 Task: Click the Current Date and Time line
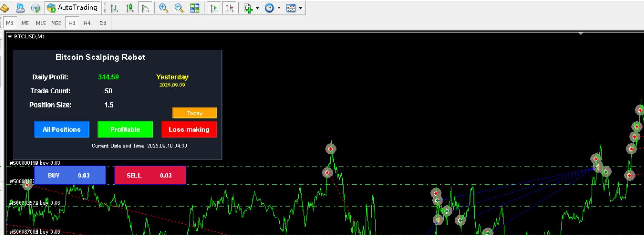pyautogui.click(x=140, y=146)
